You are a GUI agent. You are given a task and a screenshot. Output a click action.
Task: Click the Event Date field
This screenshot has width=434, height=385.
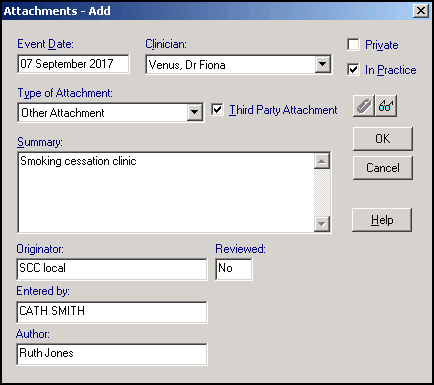coord(73,64)
